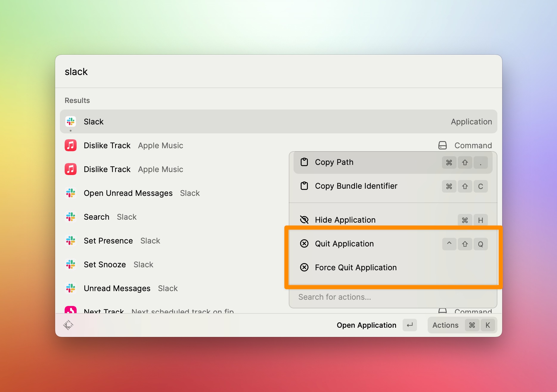
Task: Click the Slack icon beside Search
Action: [71, 217]
